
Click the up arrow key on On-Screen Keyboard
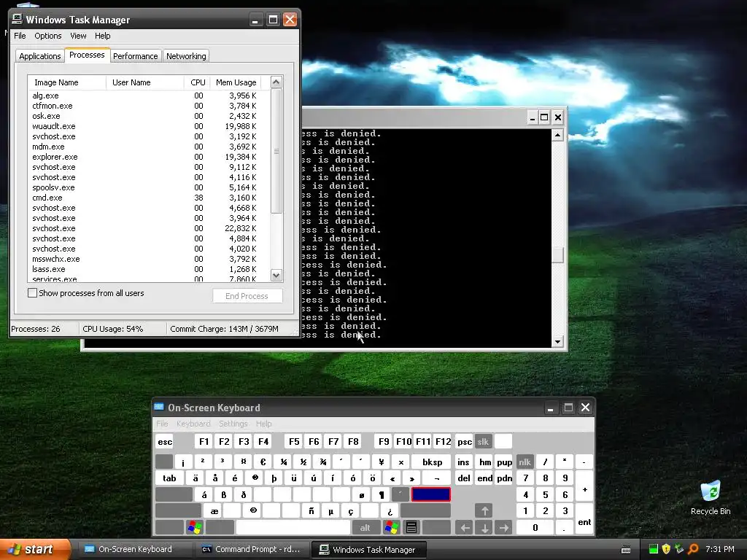pos(484,511)
